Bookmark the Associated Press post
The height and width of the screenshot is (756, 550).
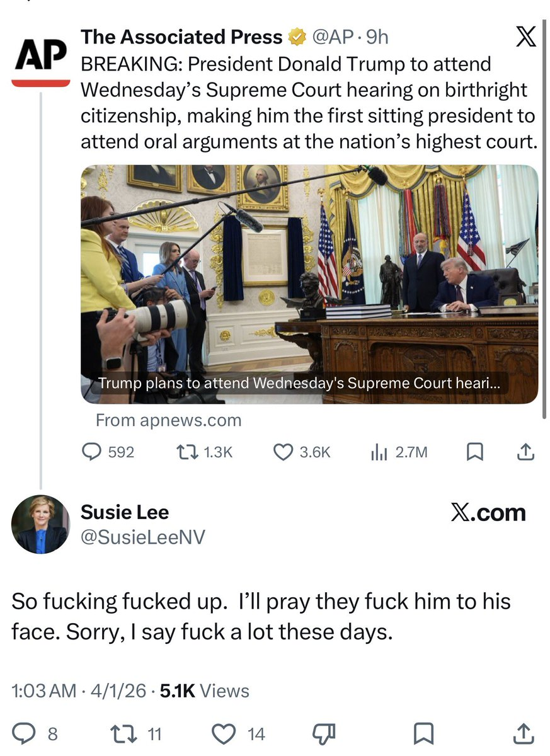475,452
